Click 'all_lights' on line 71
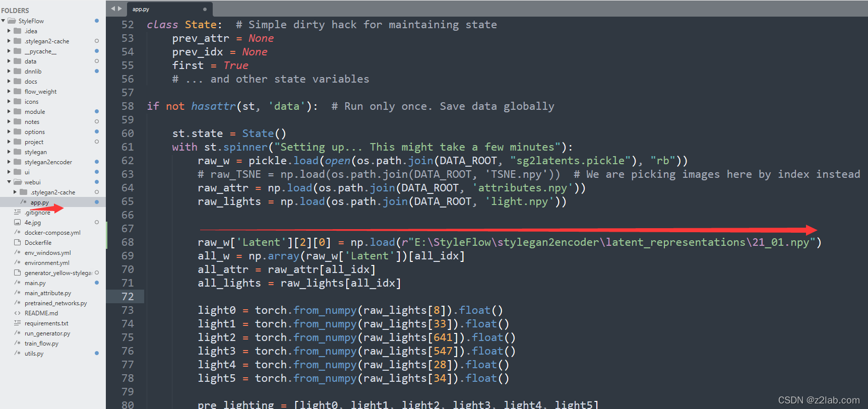This screenshot has height=409, width=868. point(229,283)
